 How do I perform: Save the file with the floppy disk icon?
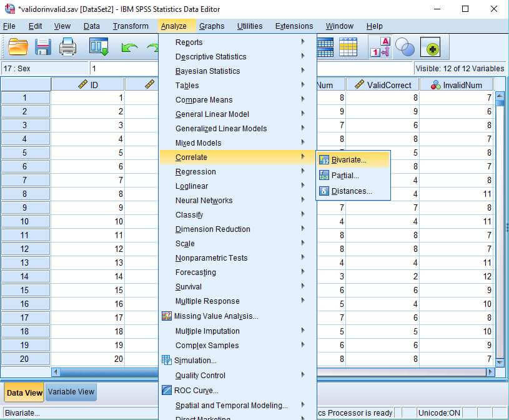pyautogui.click(x=43, y=47)
